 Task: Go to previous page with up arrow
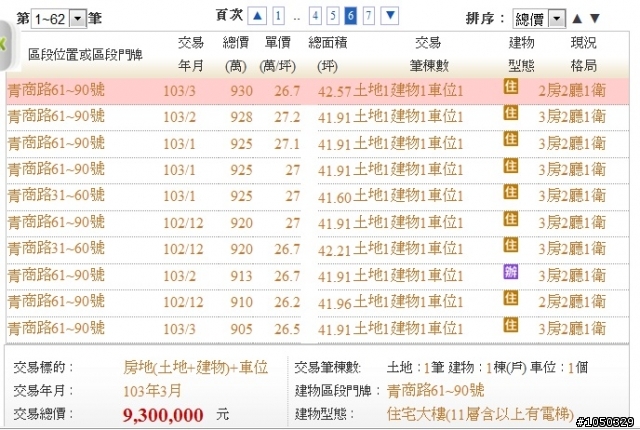pos(257,16)
